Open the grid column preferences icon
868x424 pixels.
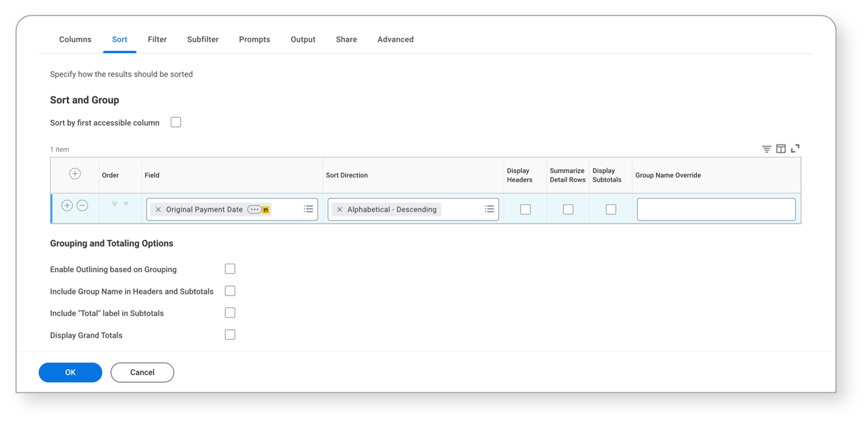coord(781,149)
